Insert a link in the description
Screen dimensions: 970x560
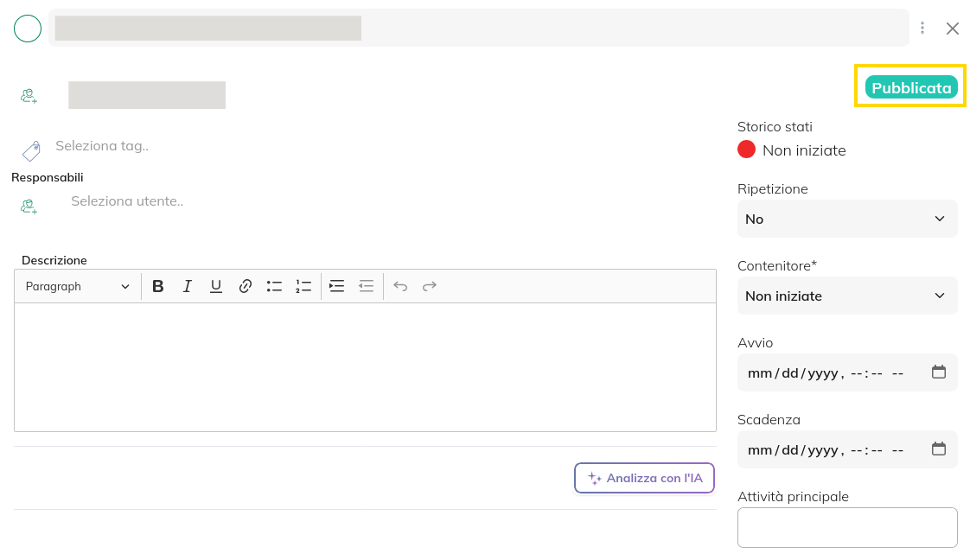(246, 286)
